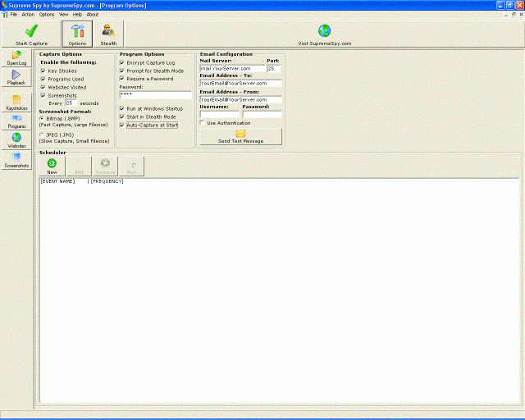The height and width of the screenshot is (420, 525).
Task: Open the Websites sidebar view
Action: pyautogui.click(x=16, y=140)
